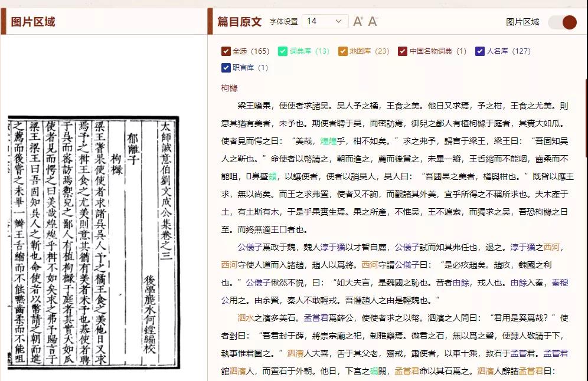Click the 字体设置 label

(283, 22)
